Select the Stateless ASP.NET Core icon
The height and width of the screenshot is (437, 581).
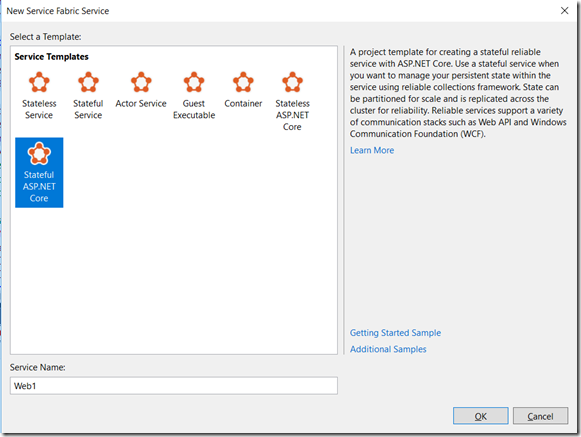pos(292,82)
